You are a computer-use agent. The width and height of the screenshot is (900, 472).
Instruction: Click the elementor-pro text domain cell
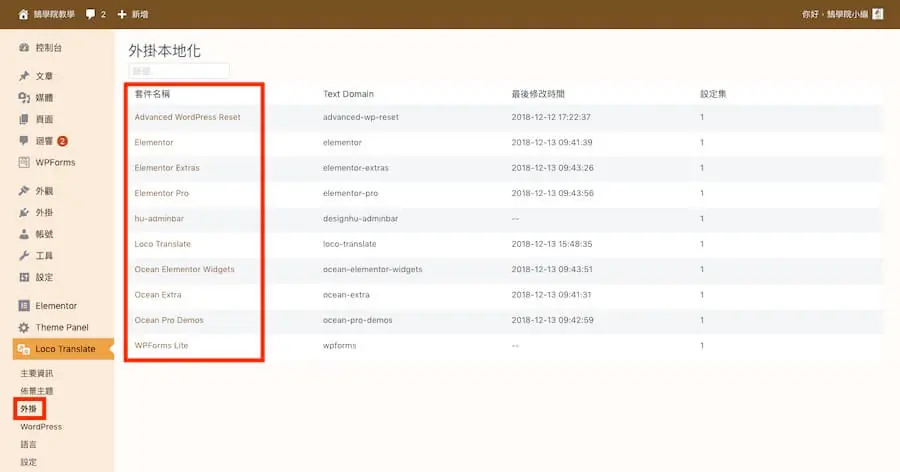pyautogui.click(x=350, y=193)
